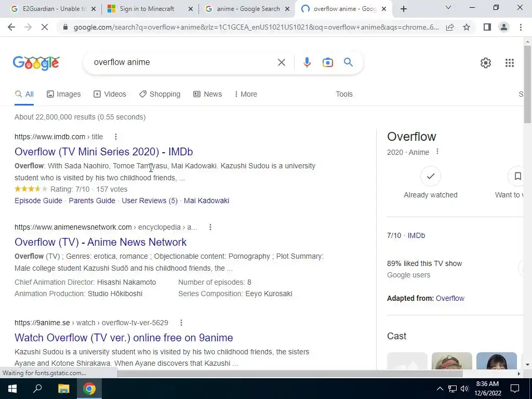
Task: Search by image with camera icon
Action: 327,62
